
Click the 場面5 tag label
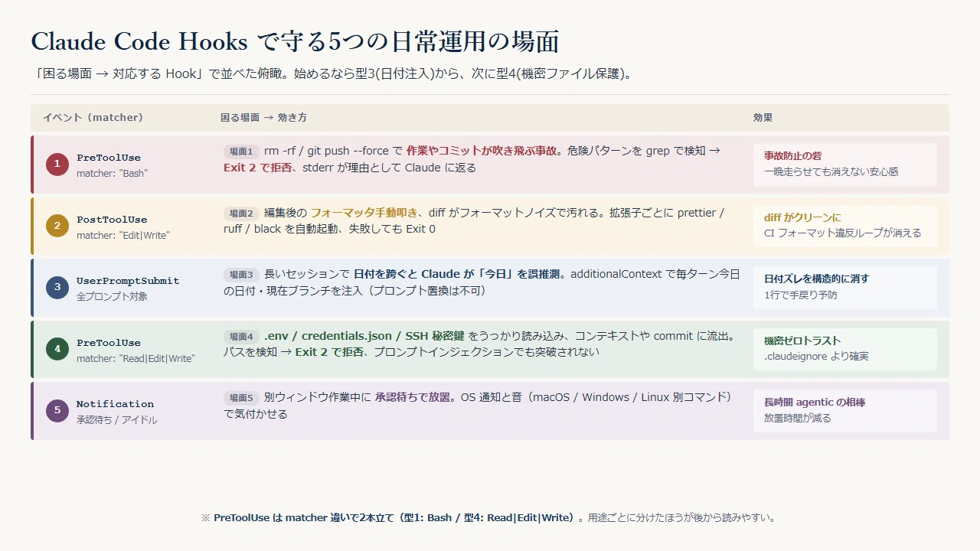click(241, 398)
